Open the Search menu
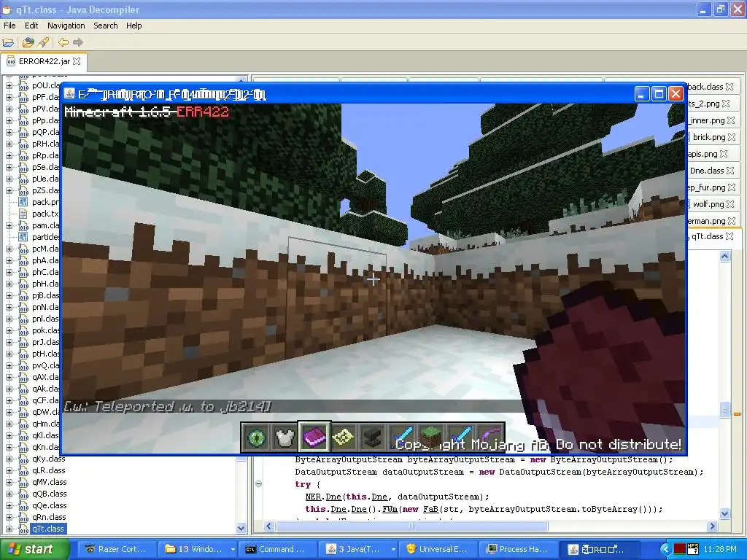 click(105, 26)
